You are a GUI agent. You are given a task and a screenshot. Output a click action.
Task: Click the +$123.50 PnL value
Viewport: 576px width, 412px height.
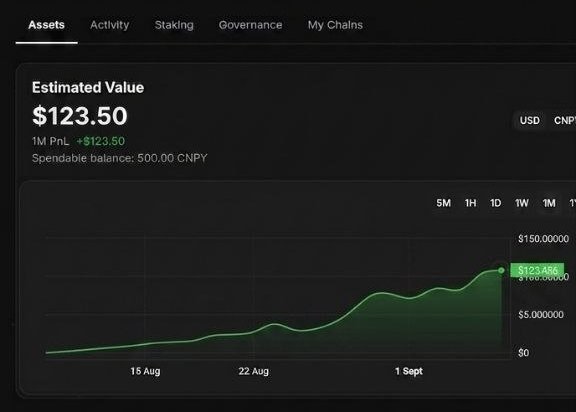(x=100, y=141)
